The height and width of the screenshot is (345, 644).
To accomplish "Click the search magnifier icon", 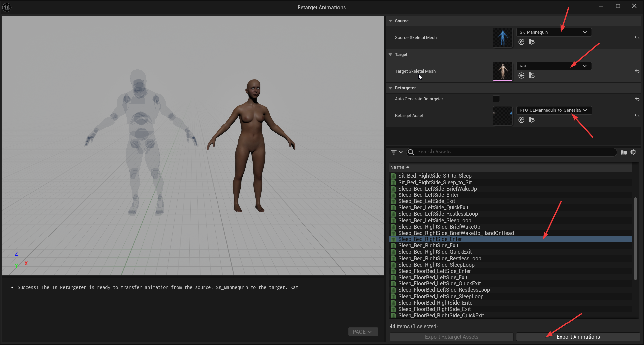I will [x=411, y=152].
